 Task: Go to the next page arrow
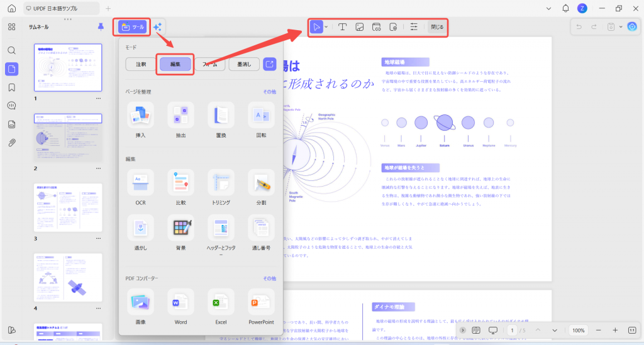(555, 331)
